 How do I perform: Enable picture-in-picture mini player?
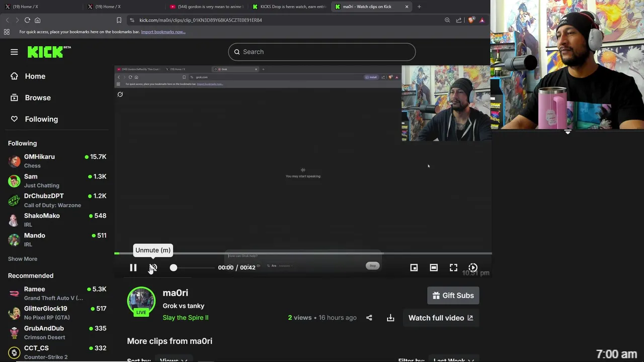(x=414, y=268)
